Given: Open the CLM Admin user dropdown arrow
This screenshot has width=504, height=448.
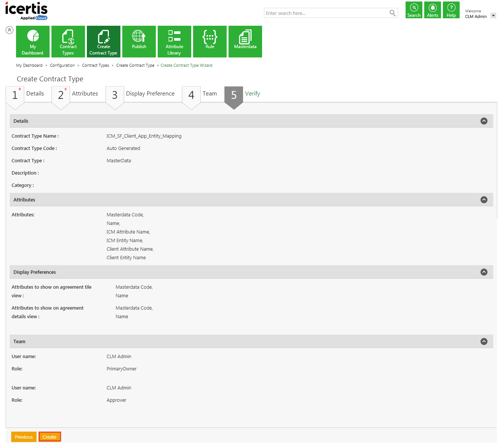Looking at the screenshot, I should (x=493, y=16).
